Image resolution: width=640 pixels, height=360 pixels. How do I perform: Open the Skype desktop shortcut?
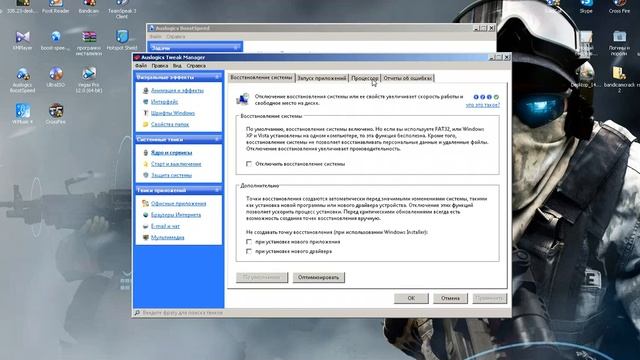click(x=586, y=7)
